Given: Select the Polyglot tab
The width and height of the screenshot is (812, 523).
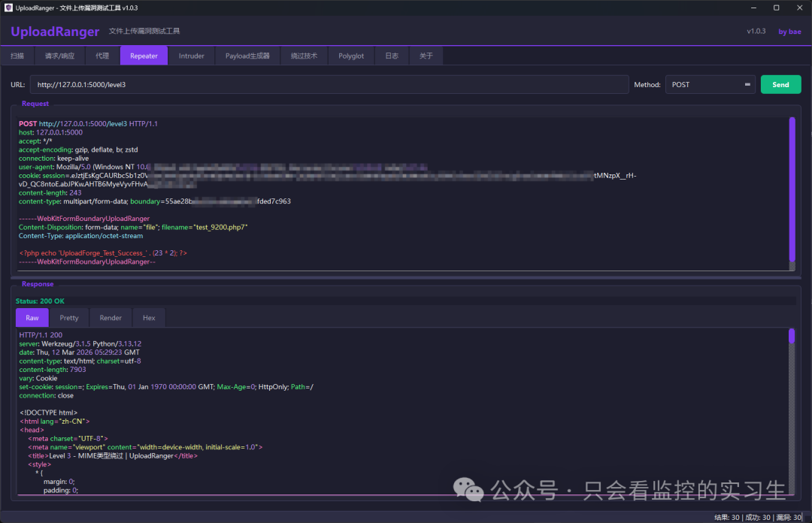Looking at the screenshot, I should pos(350,56).
